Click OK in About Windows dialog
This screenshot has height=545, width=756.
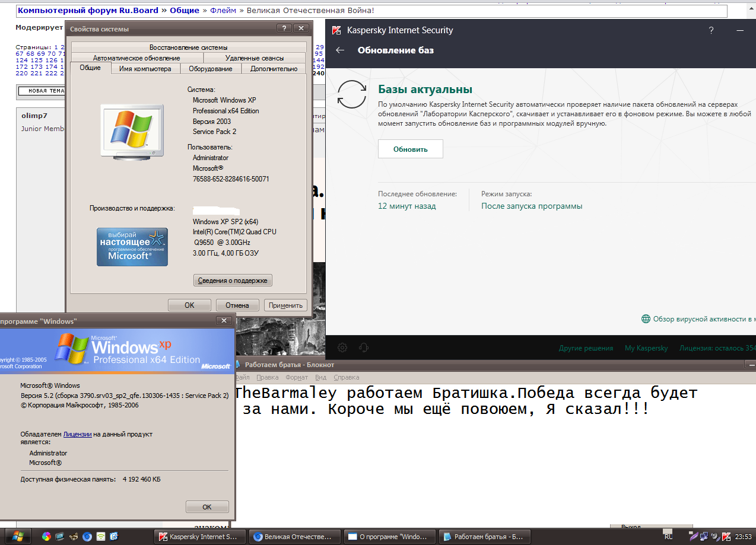207,507
